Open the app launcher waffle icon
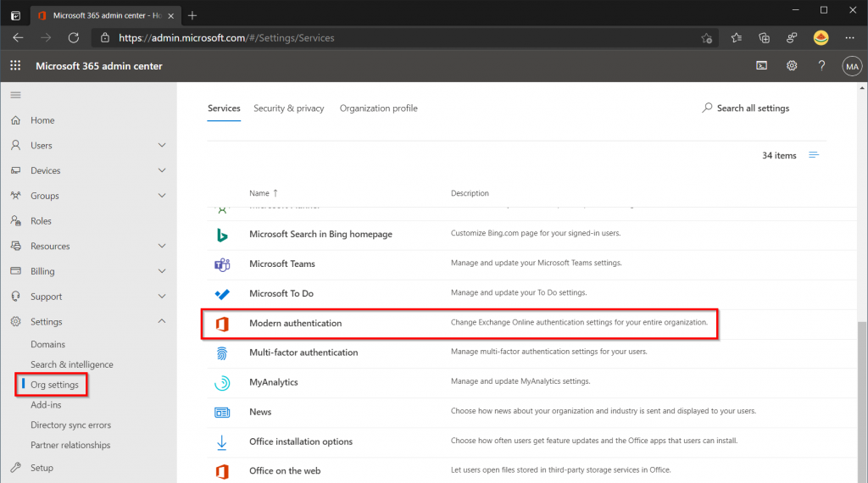This screenshot has width=868, height=483. [15, 65]
